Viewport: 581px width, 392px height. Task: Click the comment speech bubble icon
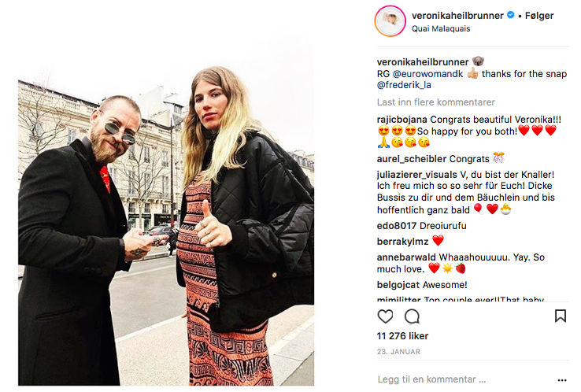click(412, 316)
